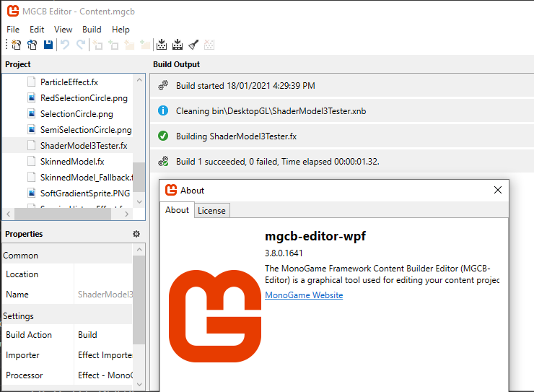
Task: Select SkinnedModel_Fallback file in project tree
Action: pyautogui.click(x=87, y=178)
